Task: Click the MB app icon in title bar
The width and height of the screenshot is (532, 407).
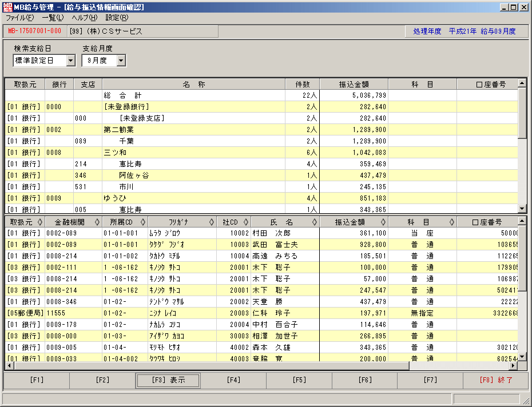Action: (7, 7)
